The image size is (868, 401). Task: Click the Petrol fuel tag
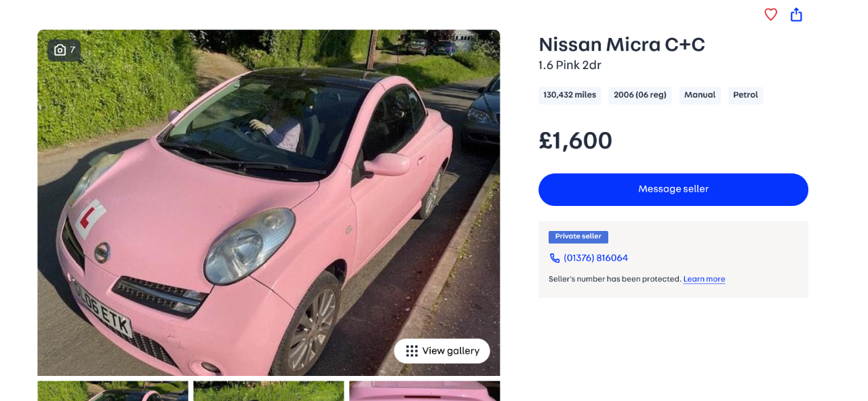(745, 95)
